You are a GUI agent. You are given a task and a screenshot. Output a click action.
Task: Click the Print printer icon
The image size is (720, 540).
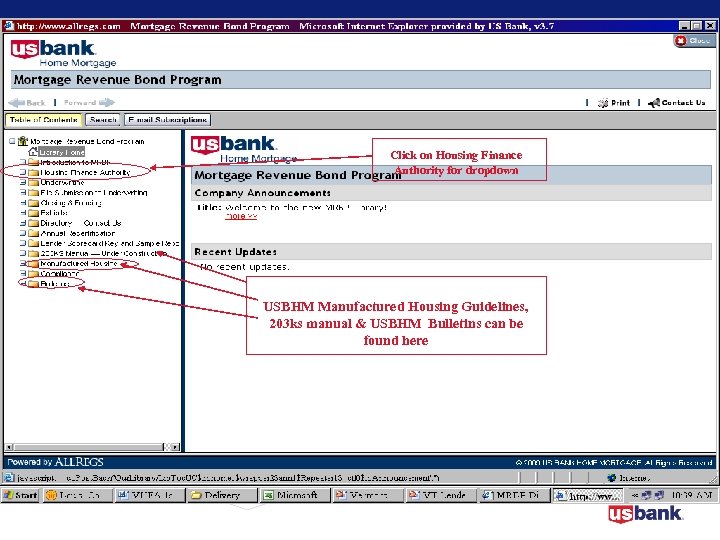tap(603, 103)
